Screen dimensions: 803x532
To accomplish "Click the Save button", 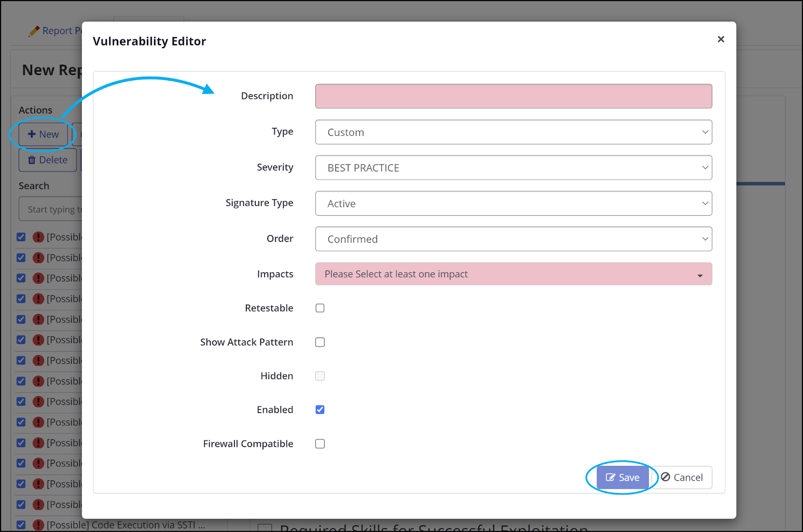I will pos(623,477).
